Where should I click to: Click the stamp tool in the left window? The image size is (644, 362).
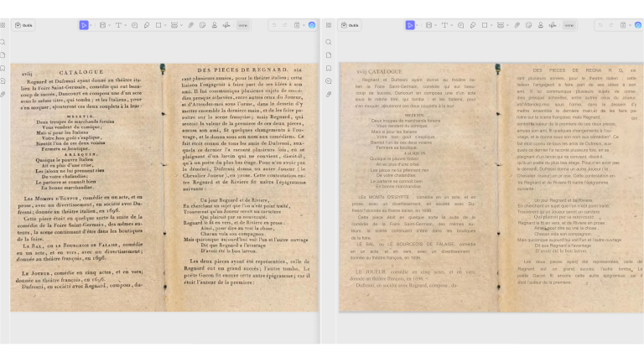pos(215,25)
